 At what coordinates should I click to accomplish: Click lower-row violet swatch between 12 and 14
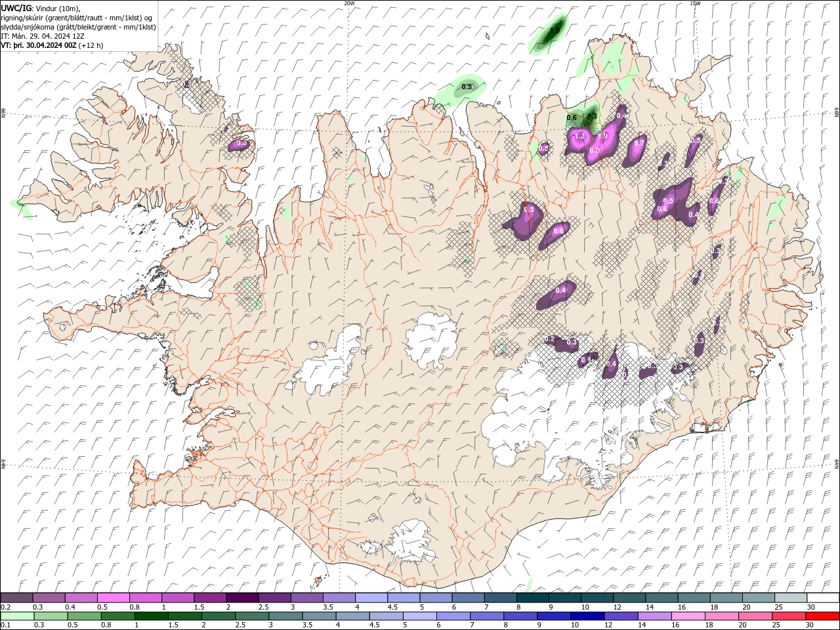pos(620,616)
